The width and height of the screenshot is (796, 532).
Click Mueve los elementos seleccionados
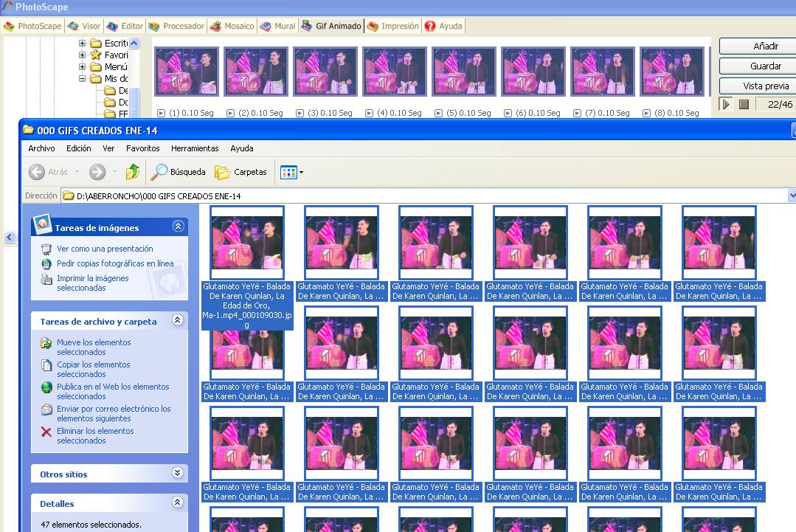point(94,348)
